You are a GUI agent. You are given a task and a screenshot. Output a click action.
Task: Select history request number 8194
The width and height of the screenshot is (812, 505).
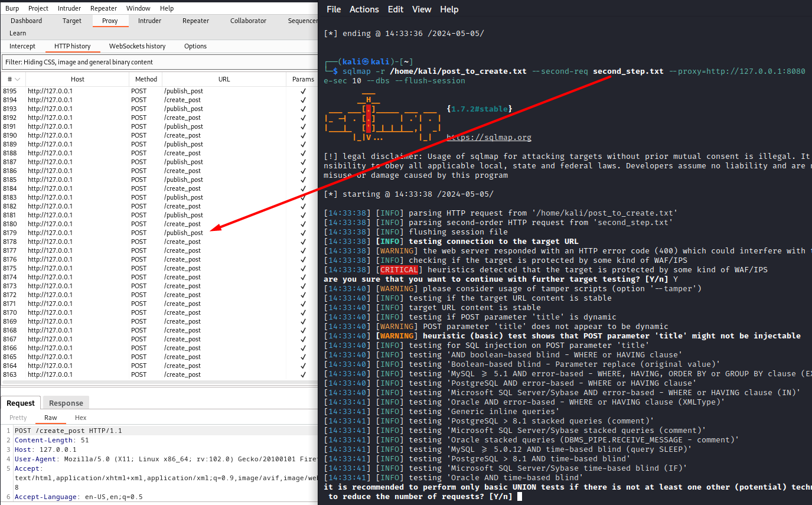(x=159, y=100)
